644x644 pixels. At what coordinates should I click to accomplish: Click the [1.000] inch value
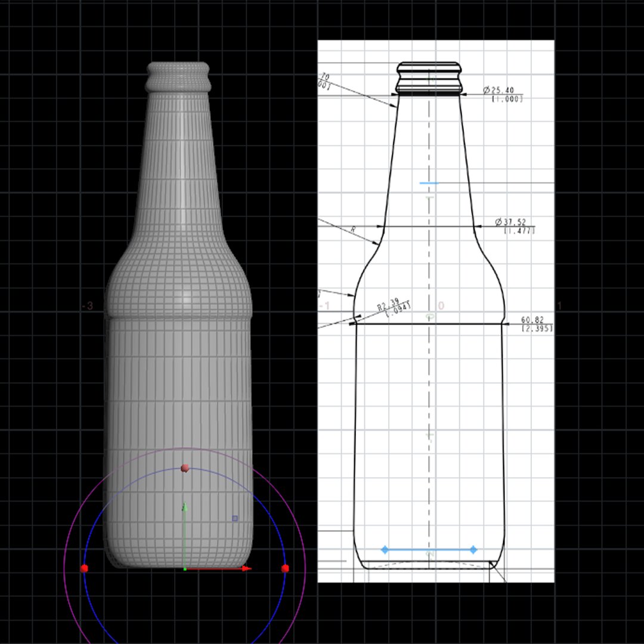507,99
